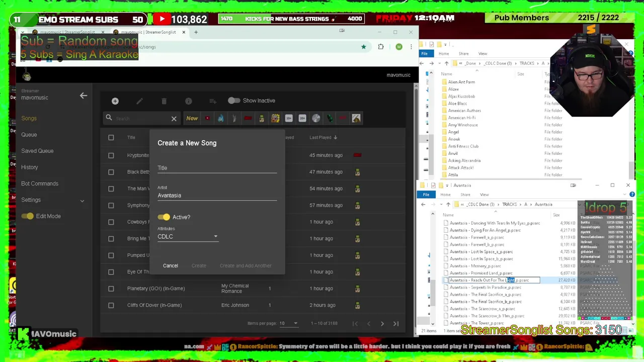Open the Attributes CDLC dropdown
Viewport: 644px width, 362px height.
coord(188,237)
